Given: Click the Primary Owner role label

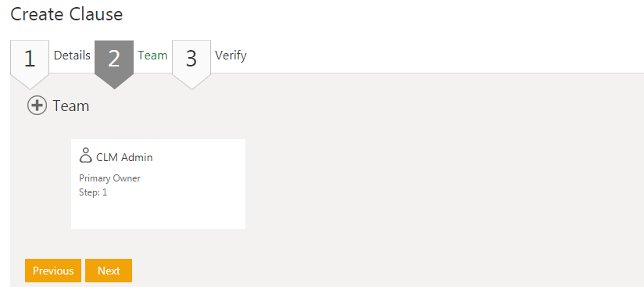Looking at the screenshot, I should point(109,178).
